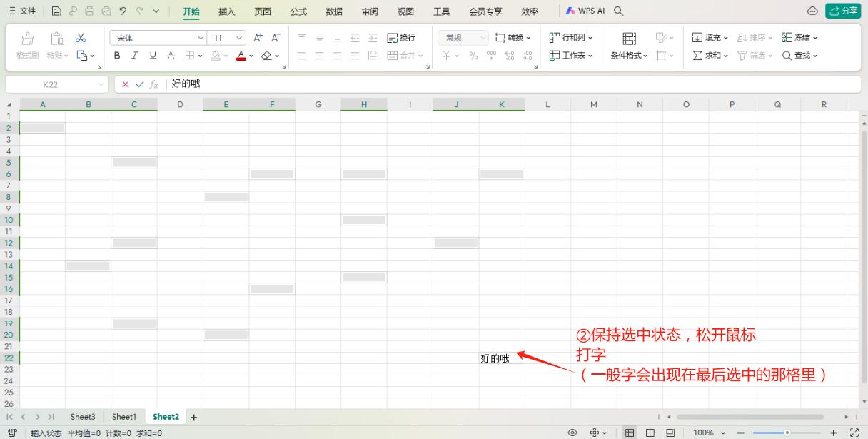Switch to the 审阅 tab
The height and width of the screenshot is (439, 868).
pyautogui.click(x=370, y=11)
